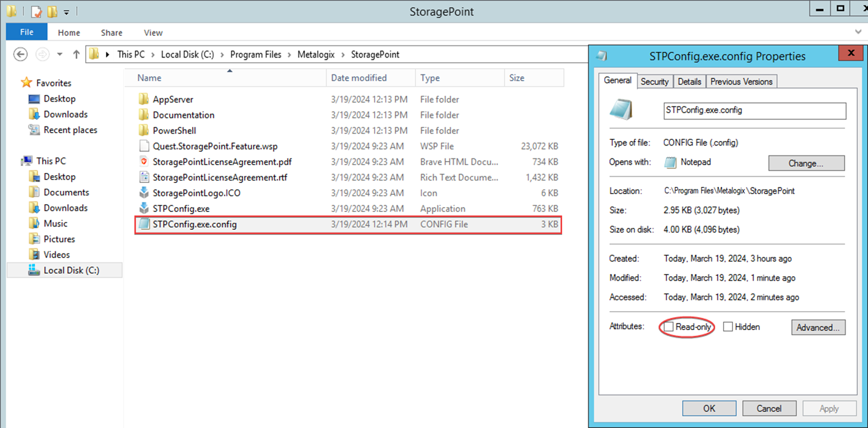
Task: Select Downloads under This PC
Action: (66, 208)
